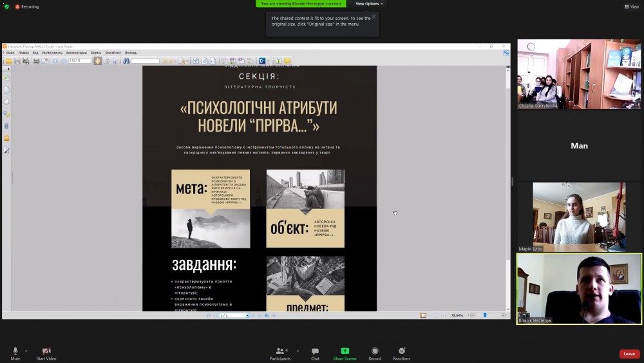Viewport: 644px width, 363px height.
Task: Go to previous page using the toolbar arrow
Action: pyautogui.click(x=55, y=61)
